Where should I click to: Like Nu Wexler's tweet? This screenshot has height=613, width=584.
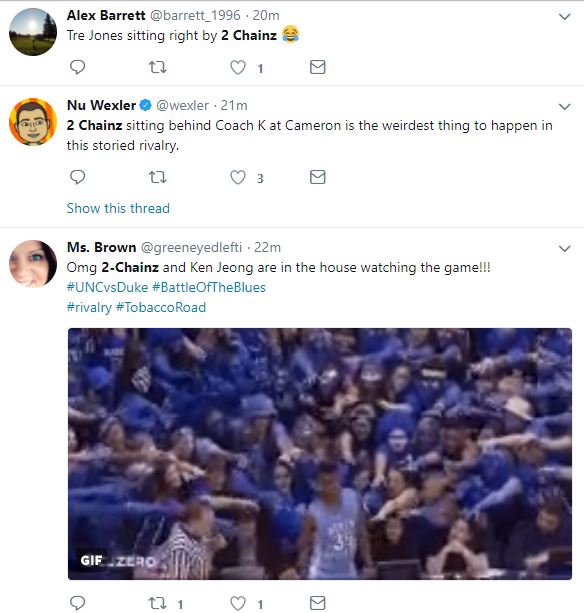click(x=238, y=177)
